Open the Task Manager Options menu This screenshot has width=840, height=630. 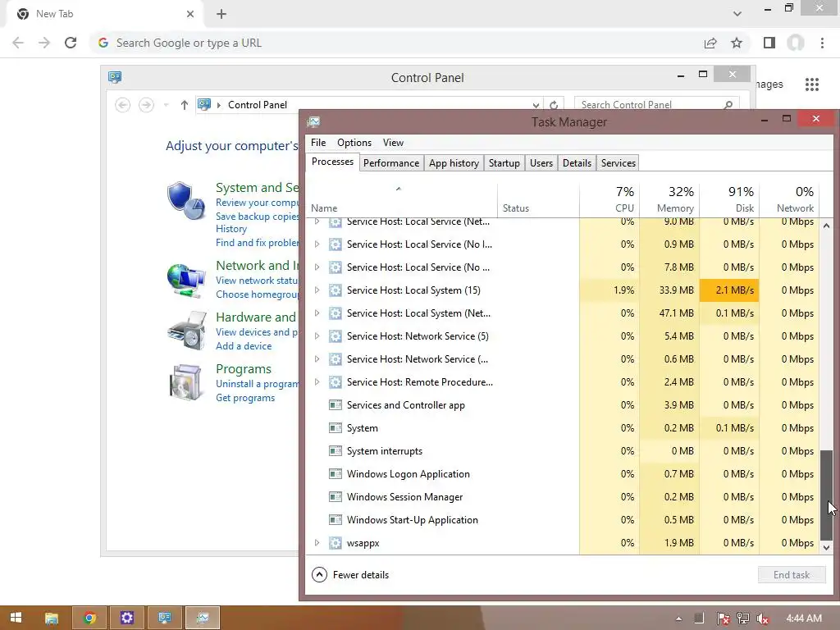point(354,143)
